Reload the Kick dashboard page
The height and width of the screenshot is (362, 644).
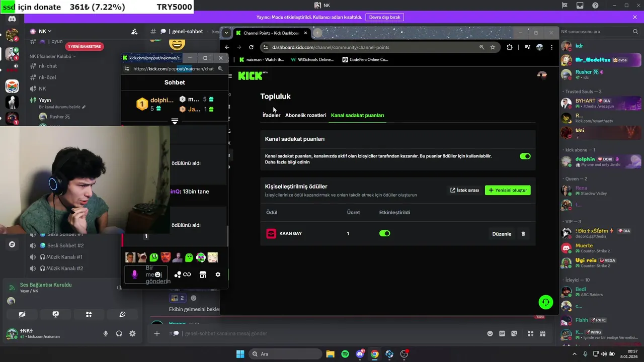(251, 47)
